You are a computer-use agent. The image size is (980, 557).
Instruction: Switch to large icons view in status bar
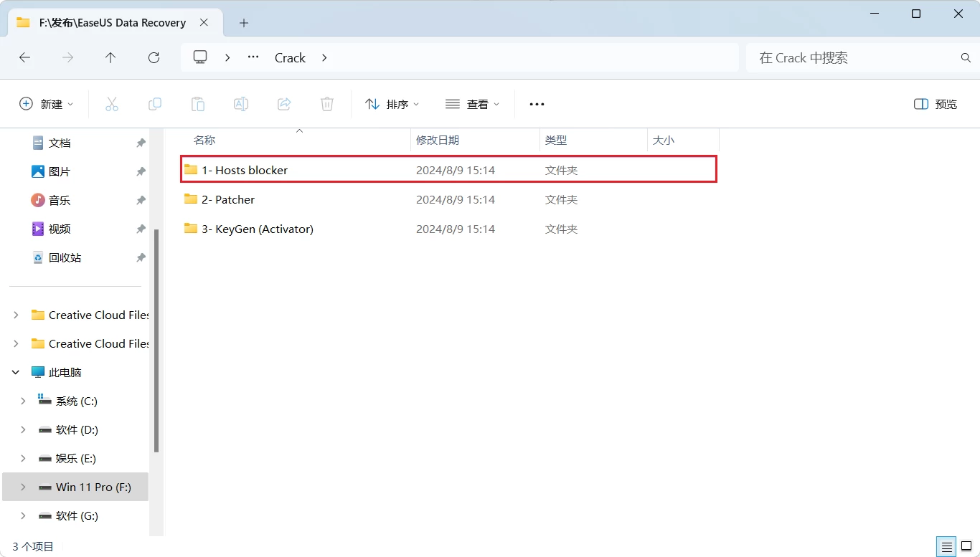(966, 547)
